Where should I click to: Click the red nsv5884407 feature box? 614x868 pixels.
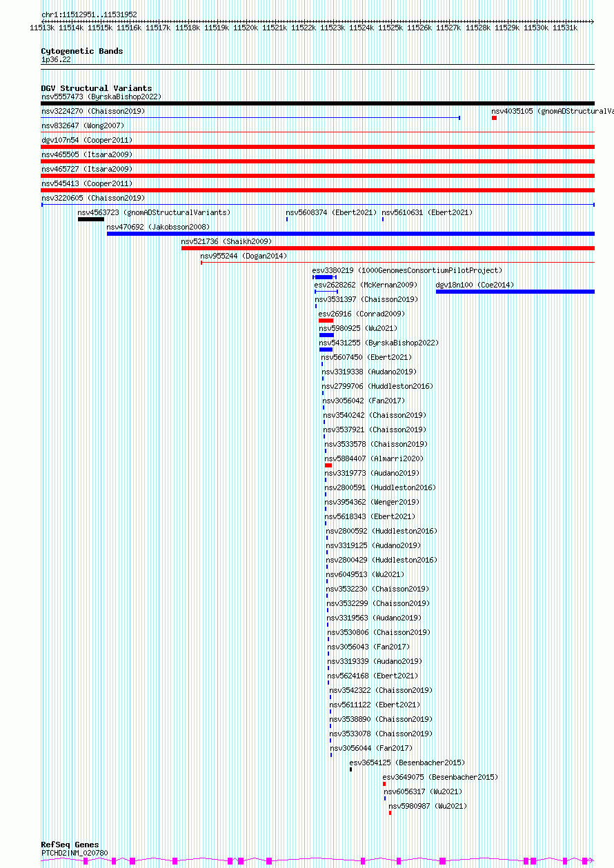[x=328, y=465]
